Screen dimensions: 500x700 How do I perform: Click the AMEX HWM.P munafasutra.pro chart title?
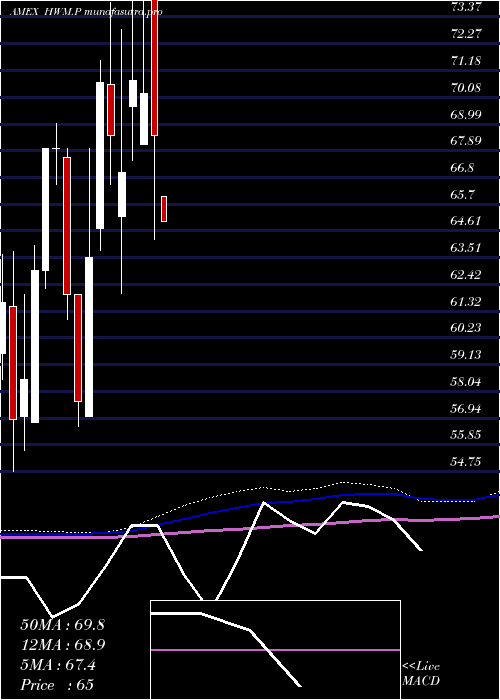[86, 12]
